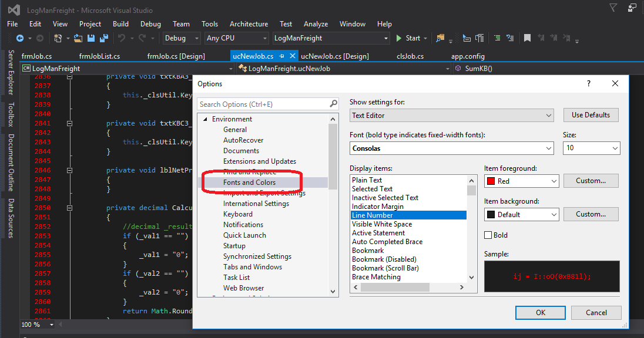Open the Tools menu
644x338 pixels.
click(209, 24)
